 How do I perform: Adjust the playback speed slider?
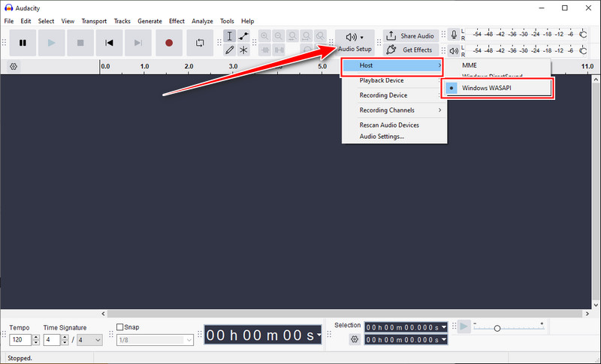[497, 328]
